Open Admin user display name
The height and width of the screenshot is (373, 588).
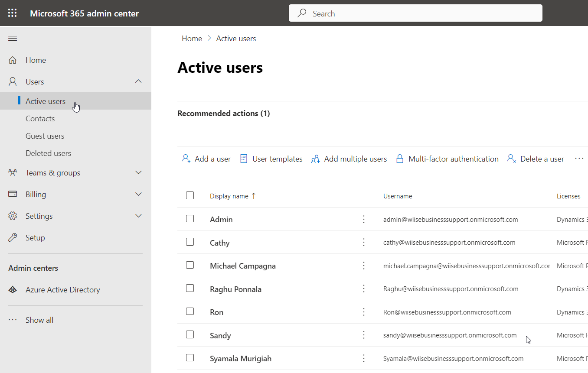click(x=221, y=220)
